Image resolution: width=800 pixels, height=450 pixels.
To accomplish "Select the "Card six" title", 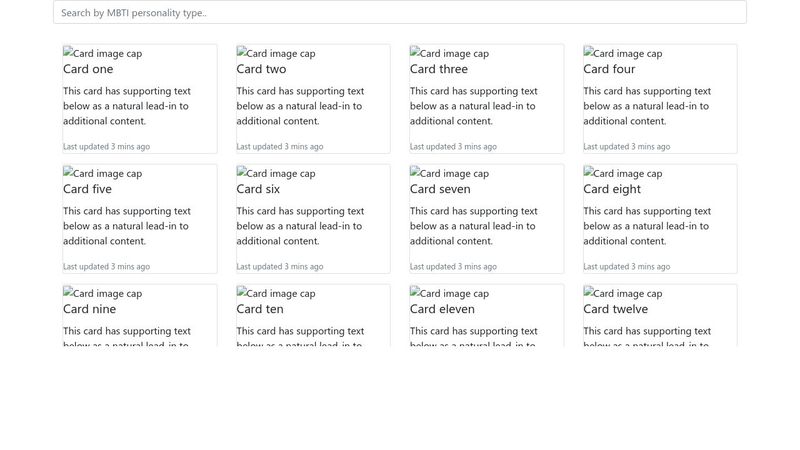I will coord(258,190).
